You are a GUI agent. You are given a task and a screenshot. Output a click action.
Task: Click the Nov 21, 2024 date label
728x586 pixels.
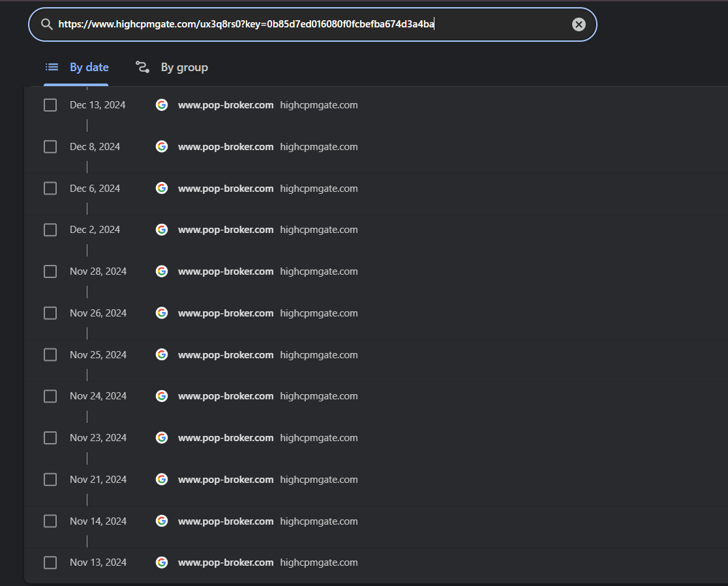click(x=98, y=480)
